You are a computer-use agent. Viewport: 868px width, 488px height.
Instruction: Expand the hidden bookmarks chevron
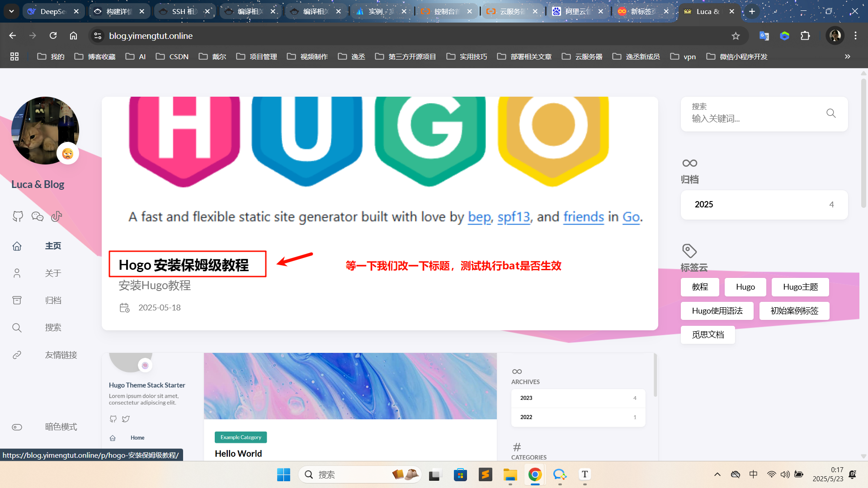pyautogui.click(x=847, y=56)
